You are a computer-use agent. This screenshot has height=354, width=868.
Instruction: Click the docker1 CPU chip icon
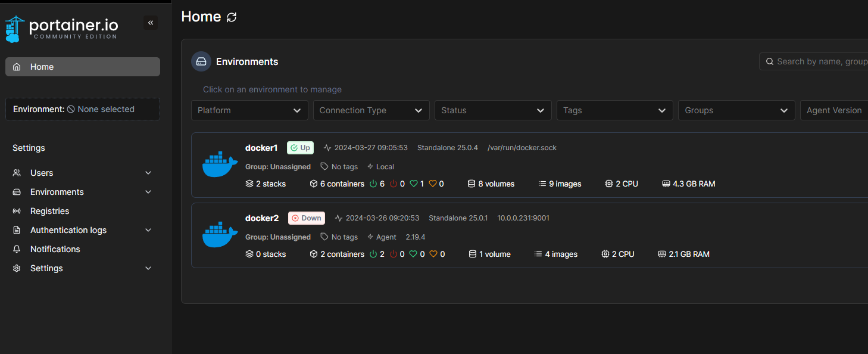pyautogui.click(x=608, y=184)
